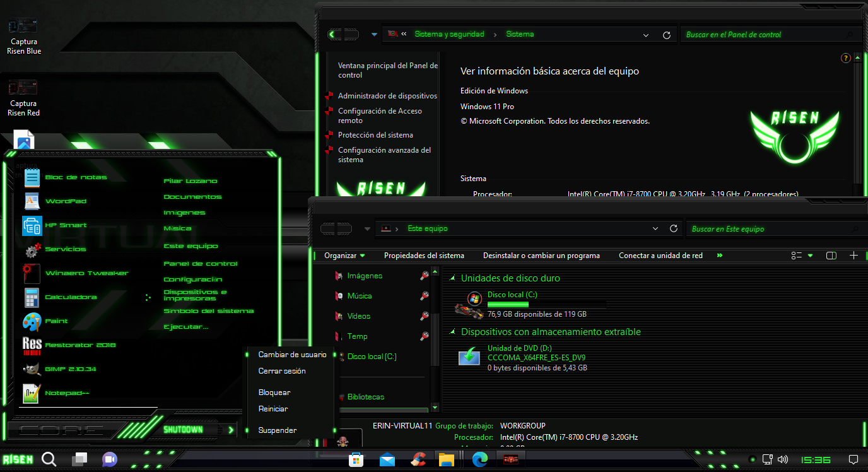Launch Microsoft Edge from the taskbar
Viewport: 868px width, 472px height.
[480, 460]
